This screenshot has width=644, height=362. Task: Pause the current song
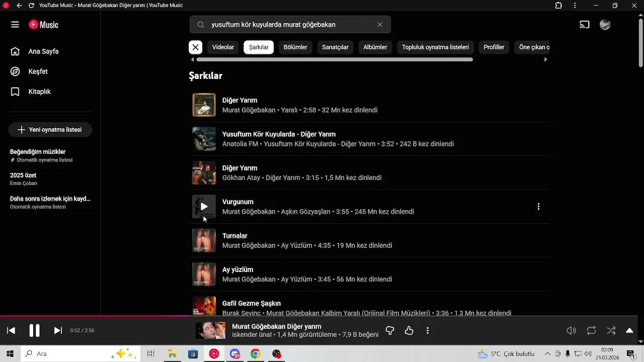pos(34,330)
